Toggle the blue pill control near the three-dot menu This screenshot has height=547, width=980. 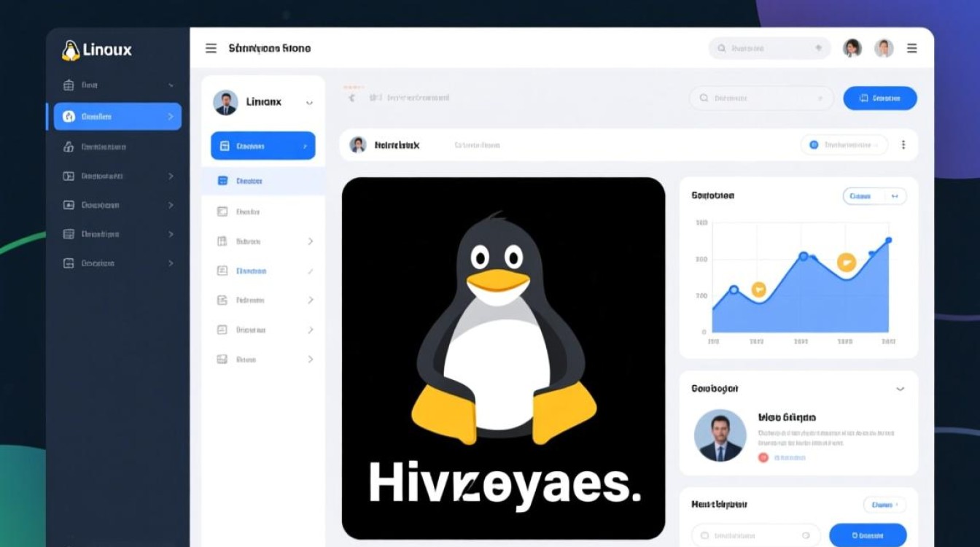point(844,144)
